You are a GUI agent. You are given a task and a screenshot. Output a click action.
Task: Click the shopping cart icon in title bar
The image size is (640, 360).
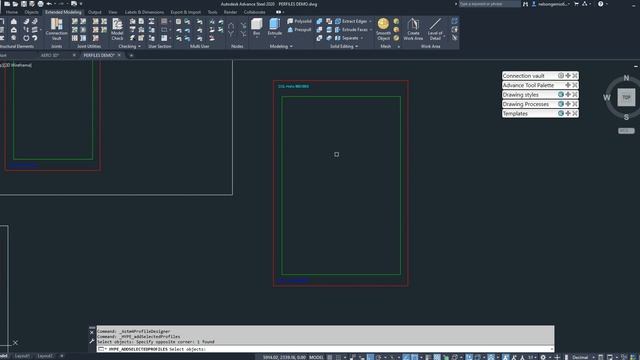(576, 4)
